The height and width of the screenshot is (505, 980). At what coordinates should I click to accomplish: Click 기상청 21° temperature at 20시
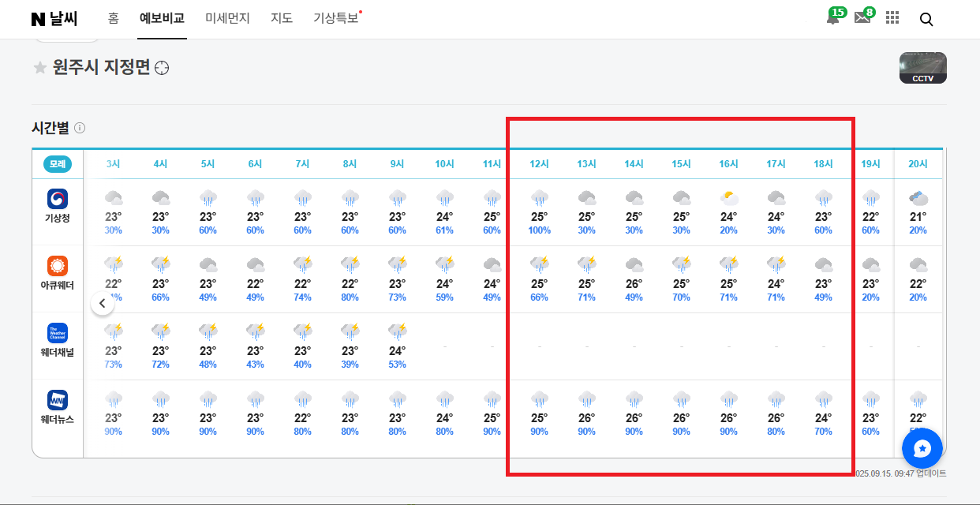click(x=918, y=217)
